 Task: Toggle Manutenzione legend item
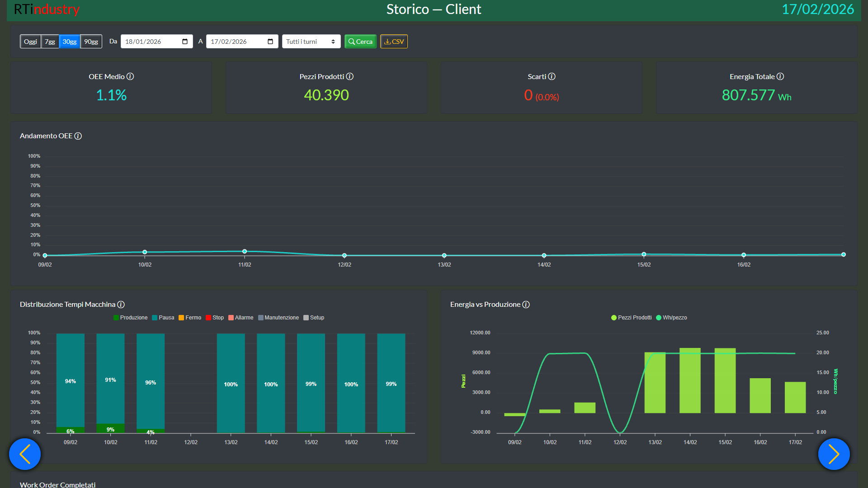(278, 318)
